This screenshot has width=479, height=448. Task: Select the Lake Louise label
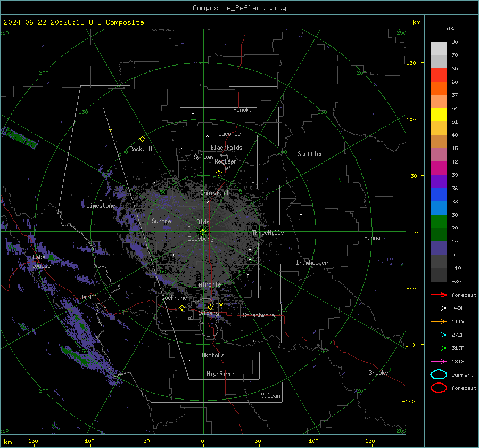point(41,262)
